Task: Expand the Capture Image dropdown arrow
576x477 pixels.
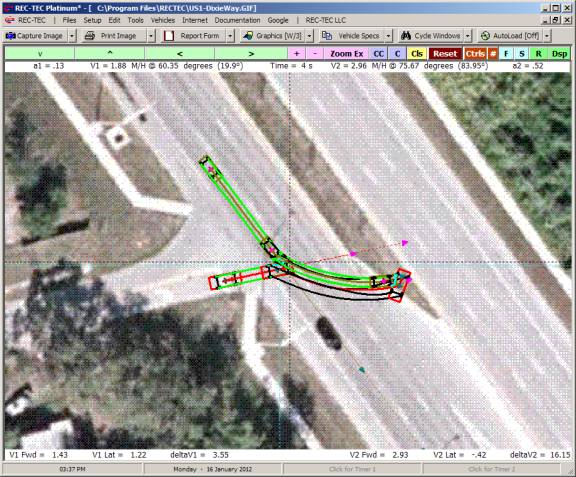Action: click(72, 36)
